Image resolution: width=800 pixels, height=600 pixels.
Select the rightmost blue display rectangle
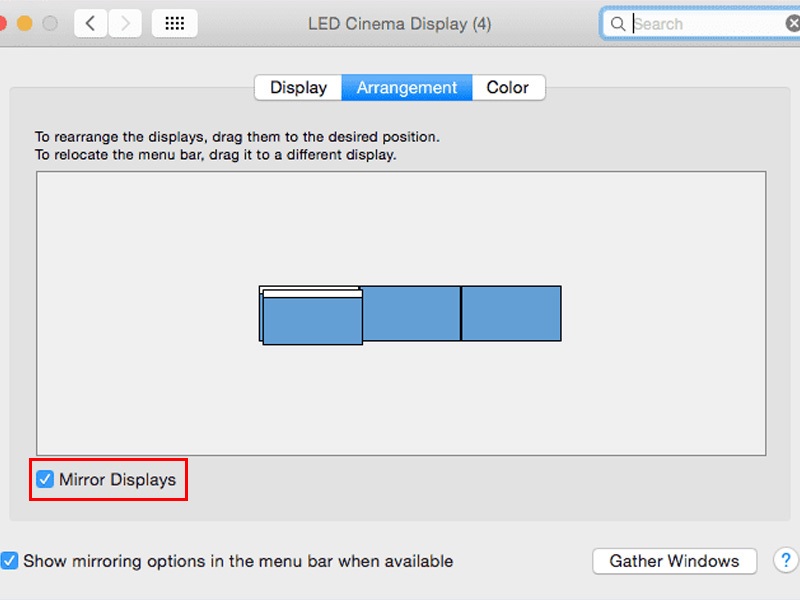[x=511, y=313]
